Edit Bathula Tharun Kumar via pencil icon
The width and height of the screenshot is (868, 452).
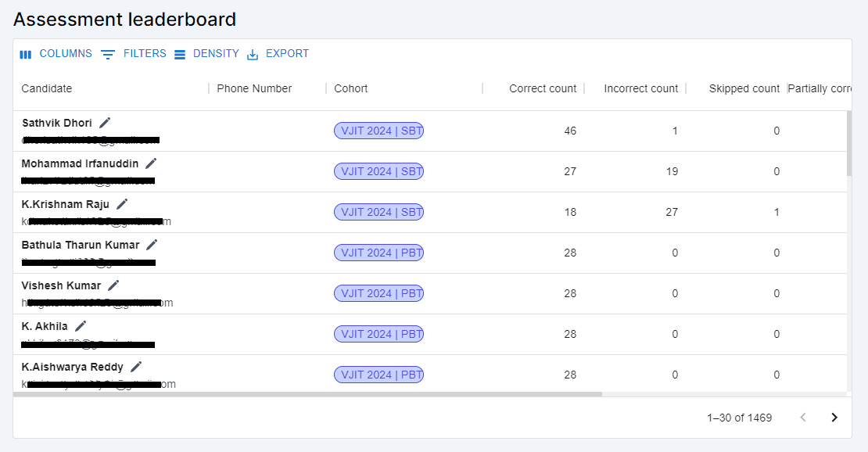point(152,244)
